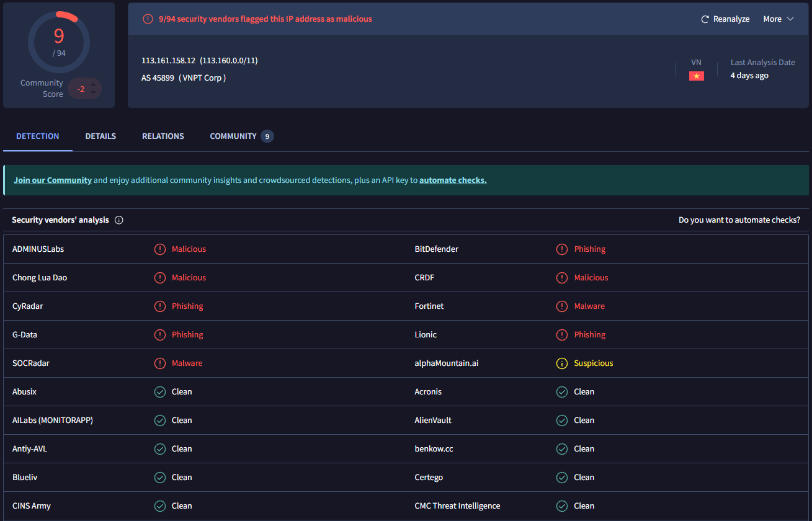Click the Clean checkmark for CMC Threat Intelligence
The width and height of the screenshot is (812, 521).
point(562,505)
